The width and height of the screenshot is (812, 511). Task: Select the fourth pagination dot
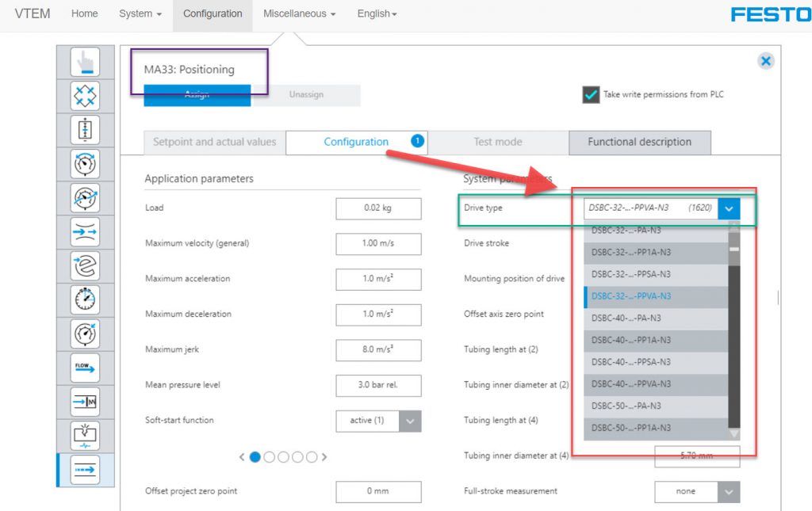(297, 457)
